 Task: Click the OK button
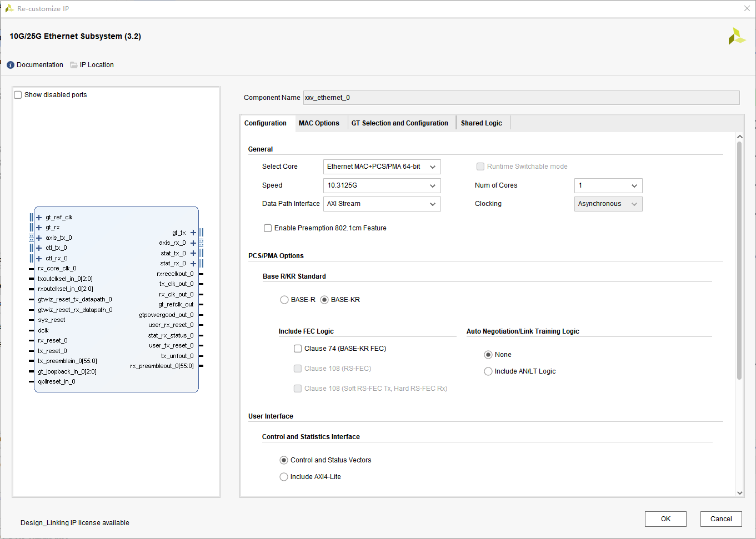(x=665, y=519)
